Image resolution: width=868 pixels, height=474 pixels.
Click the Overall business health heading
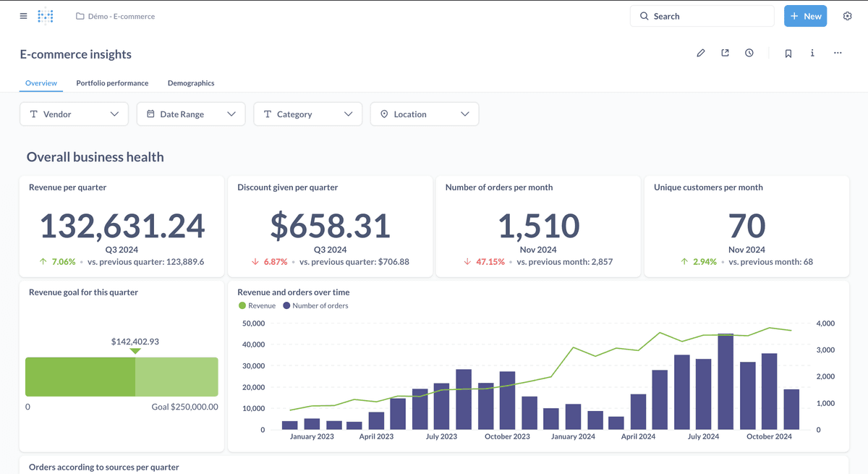[95, 157]
